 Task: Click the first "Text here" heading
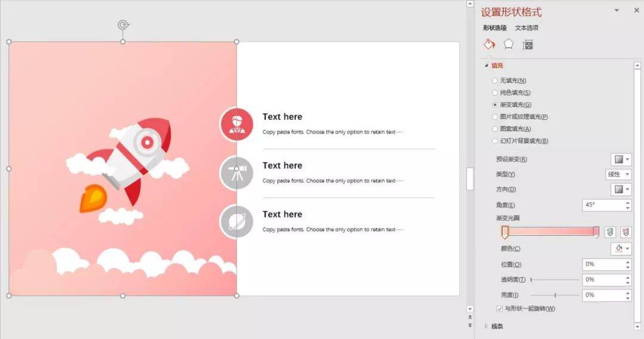[x=282, y=117]
